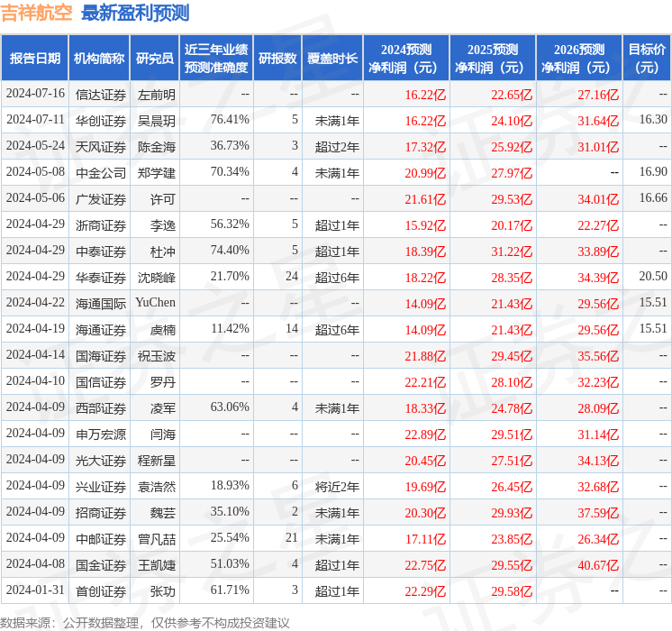
Task: Click 首创证券 institution cell
Action: click(101, 591)
